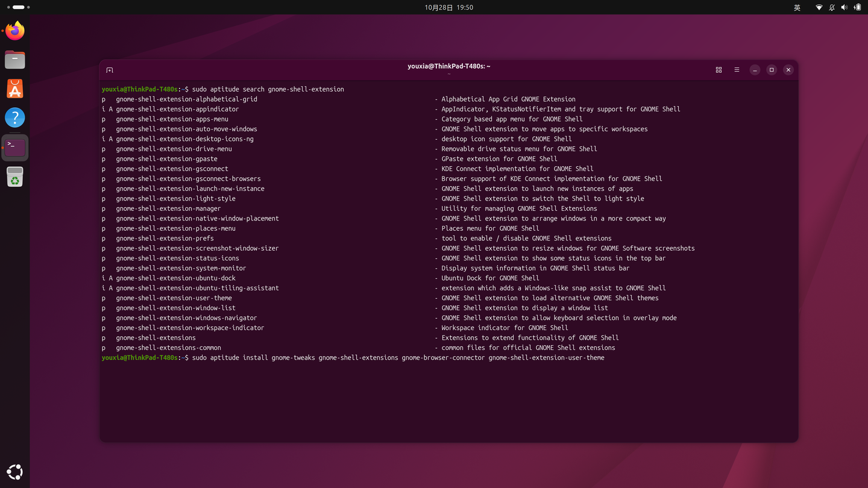Open Ubuntu App Center from the dock
This screenshot has width=868, height=488.
click(14, 88)
